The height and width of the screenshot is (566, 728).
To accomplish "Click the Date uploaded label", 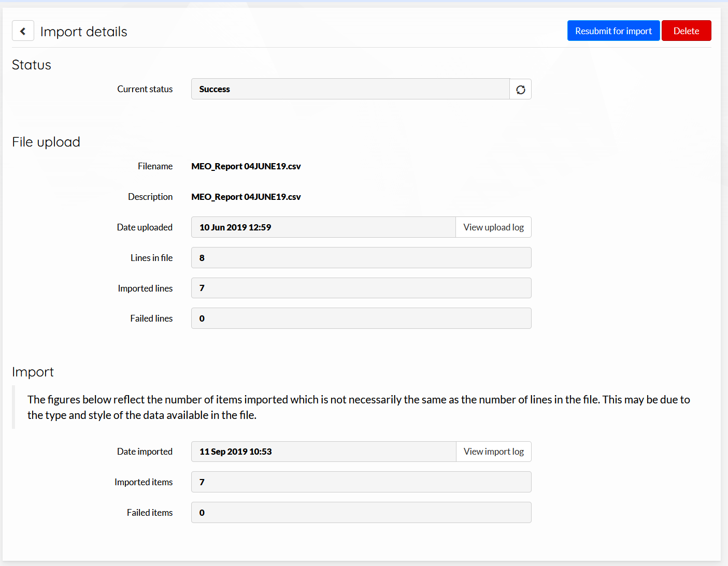I will [x=145, y=227].
